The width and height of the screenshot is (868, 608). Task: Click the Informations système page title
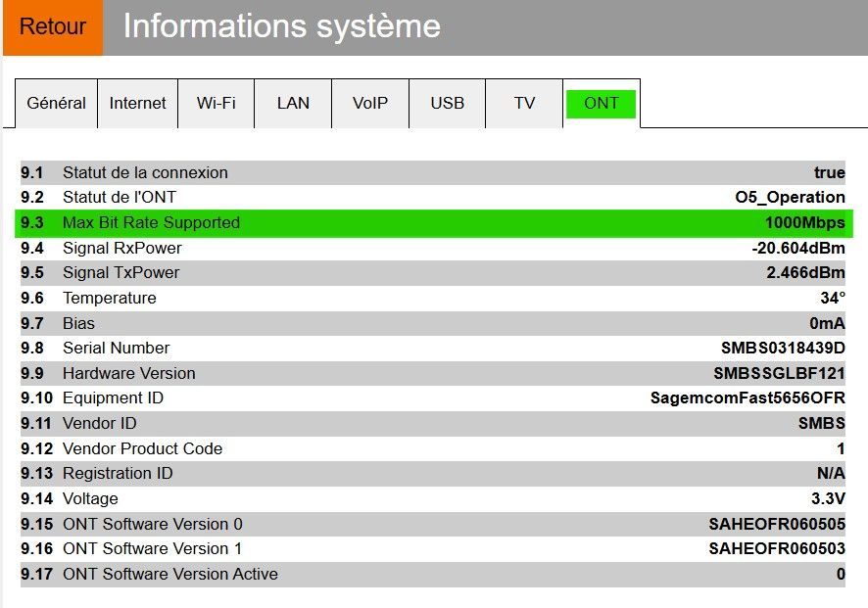click(282, 27)
